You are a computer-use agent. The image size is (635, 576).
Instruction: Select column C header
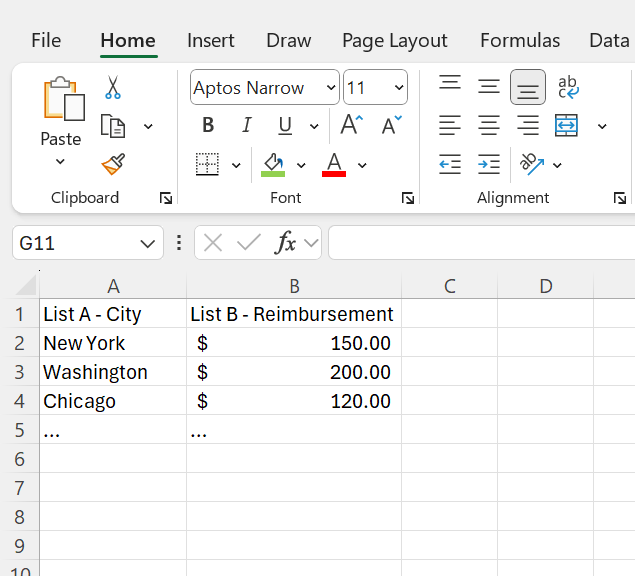[450, 286]
